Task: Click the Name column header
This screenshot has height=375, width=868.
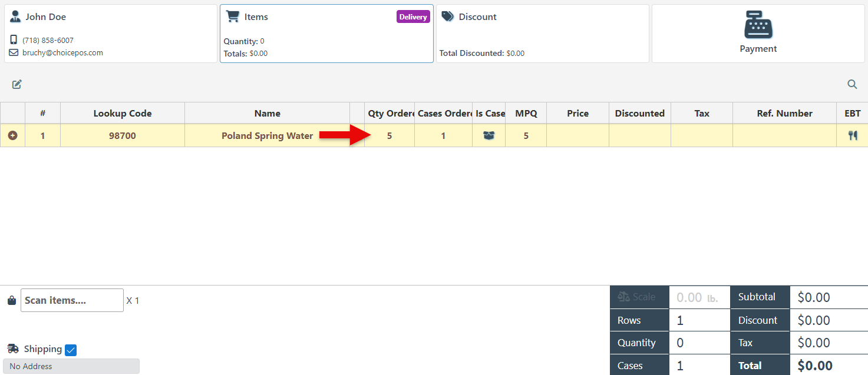Action: click(267, 113)
